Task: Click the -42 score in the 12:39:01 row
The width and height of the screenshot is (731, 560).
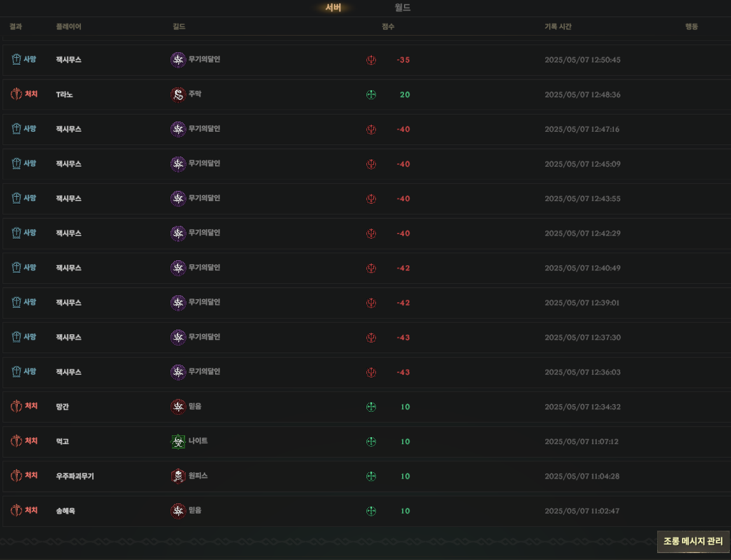Action: (x=403, y=303)
